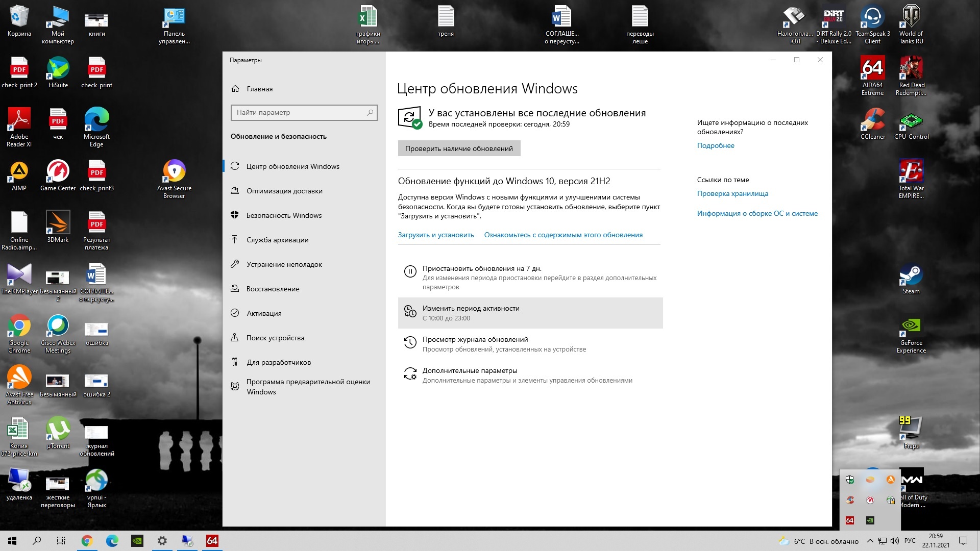Viewport: 980px width, 551px height.
Task: Click Загрузить и установить link
Action: pos(435,234)
